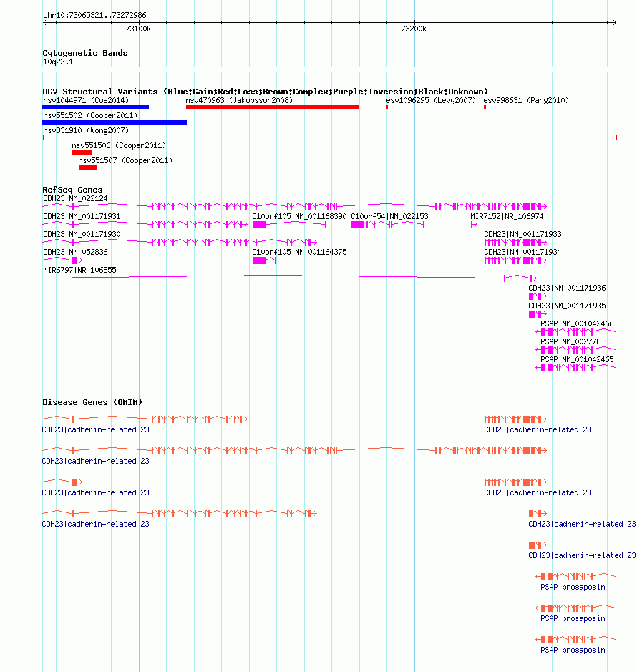637x672 pixels.
Task: Click the C10orf105 NM_001168390 gene glyph
Action: click(289, 225)
